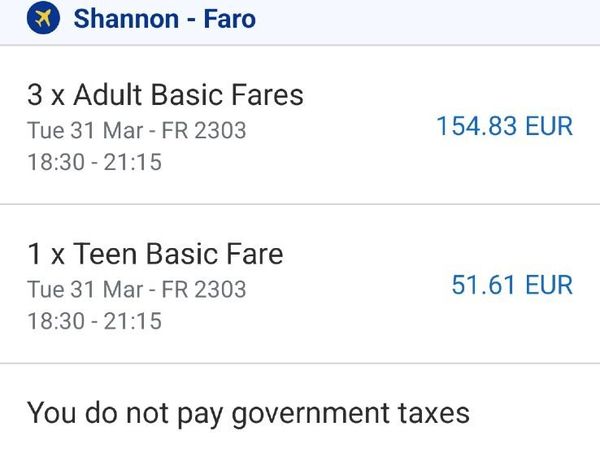Image resolution: width=600 pixels, height=450 pixels.
Task: Click empty header bar area right of route
Action: [430, 18]
